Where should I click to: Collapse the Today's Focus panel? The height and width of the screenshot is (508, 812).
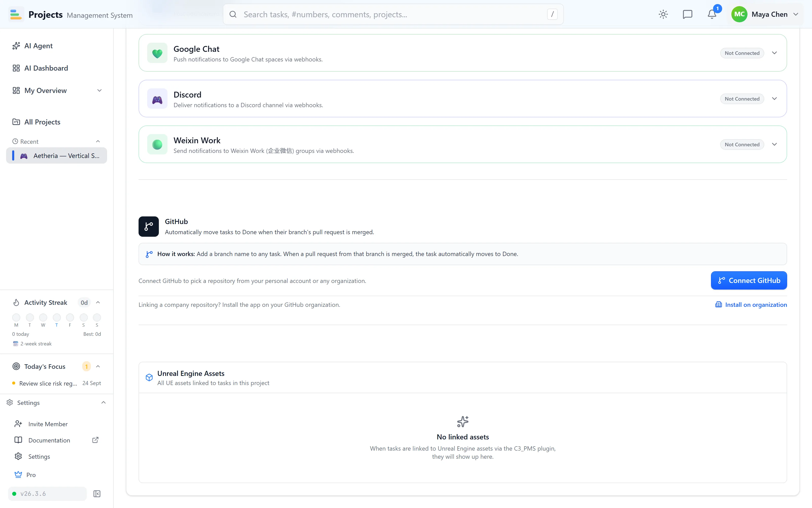click(x=98, y=366)
